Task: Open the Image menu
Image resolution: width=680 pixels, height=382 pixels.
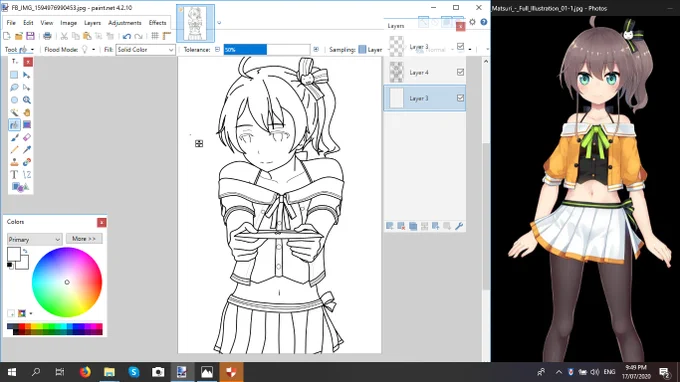Action: click(x=68, y=23)
